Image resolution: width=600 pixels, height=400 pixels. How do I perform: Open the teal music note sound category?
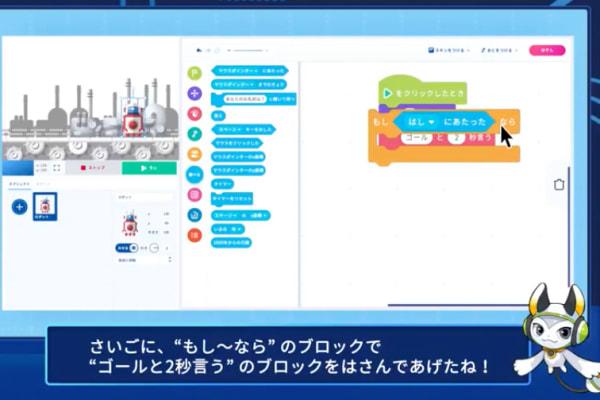pyautogui.click(x=194, y=134)
